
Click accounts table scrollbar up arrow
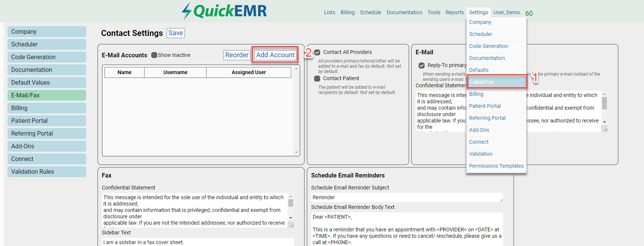click(x=296, y=69)
